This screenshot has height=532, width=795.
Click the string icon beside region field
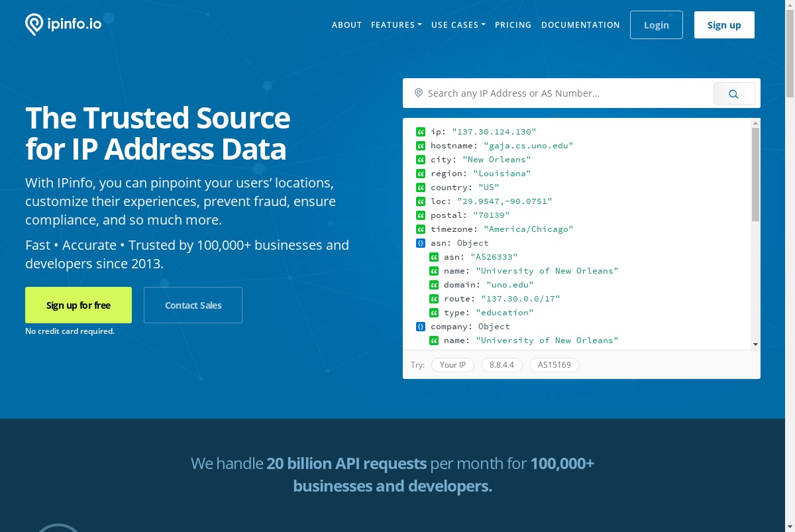pyautogui.click(x=421, y=174)
